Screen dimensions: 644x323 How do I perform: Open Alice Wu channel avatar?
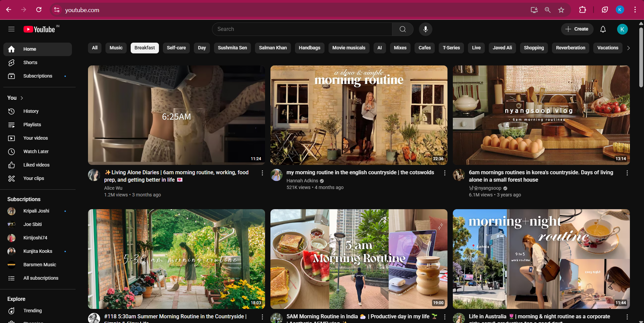coord(94,175)
